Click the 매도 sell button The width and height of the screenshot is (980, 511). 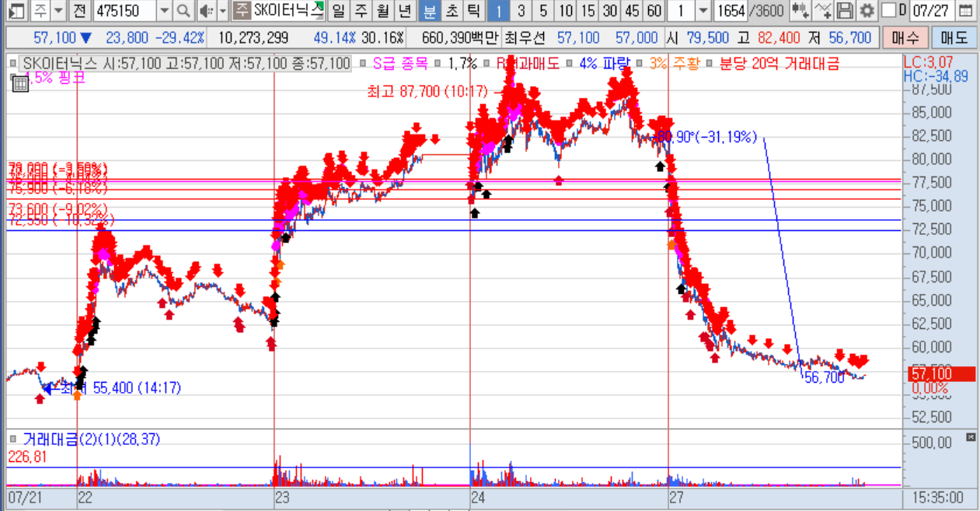954,38
